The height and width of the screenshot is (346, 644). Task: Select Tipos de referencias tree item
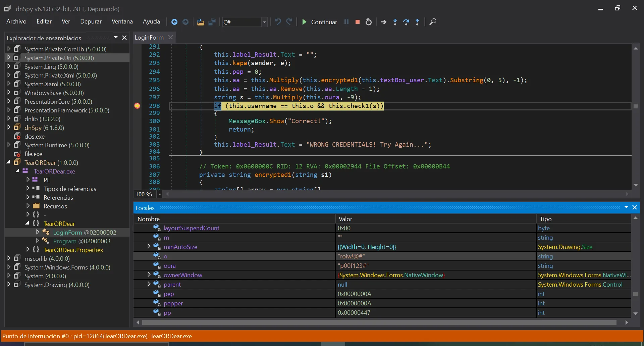tap(70, 189)
